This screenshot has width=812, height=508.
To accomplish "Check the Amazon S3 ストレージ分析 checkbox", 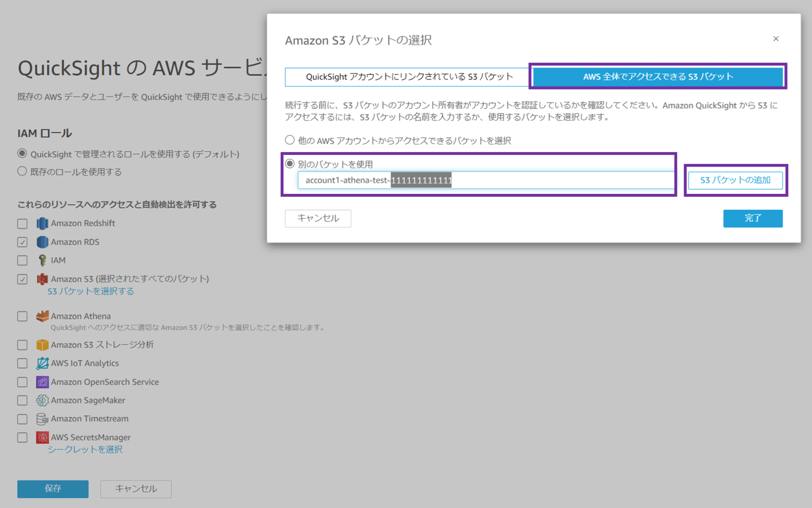I will (22, 345).
